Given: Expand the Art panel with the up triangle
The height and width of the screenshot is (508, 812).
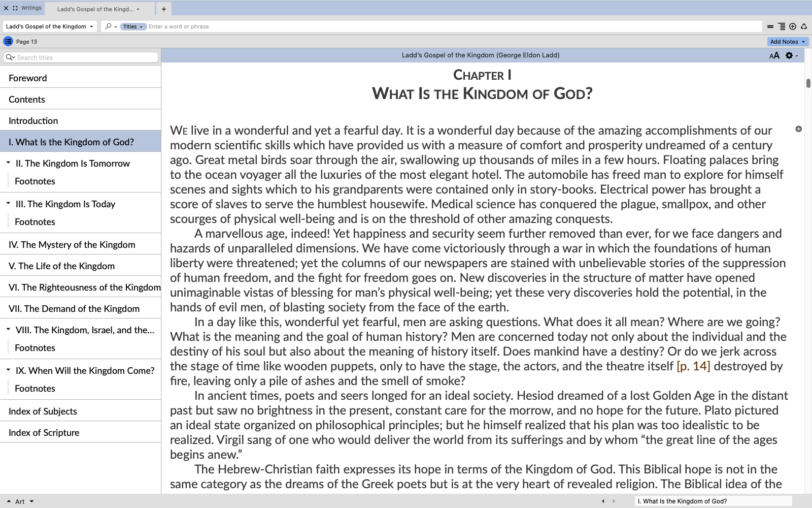Looking at the screenshot, I should tap(9, 501).
